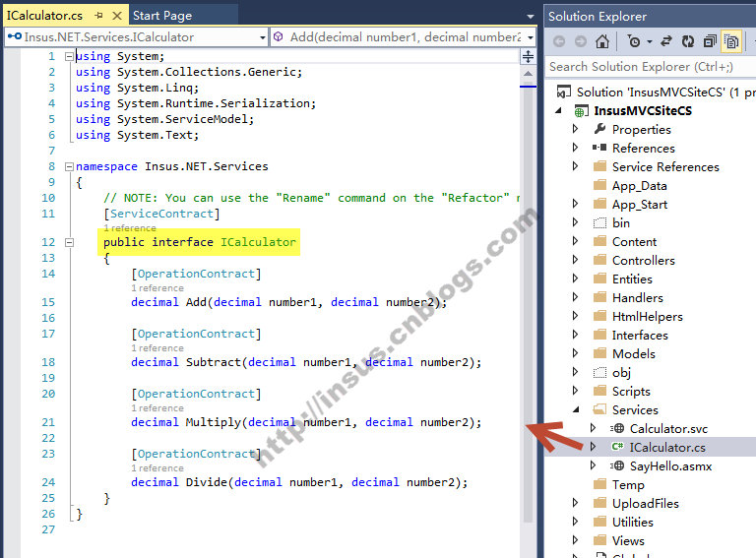Click the Views folder icon
Screen dimensions: 756x558
point(599,540)
